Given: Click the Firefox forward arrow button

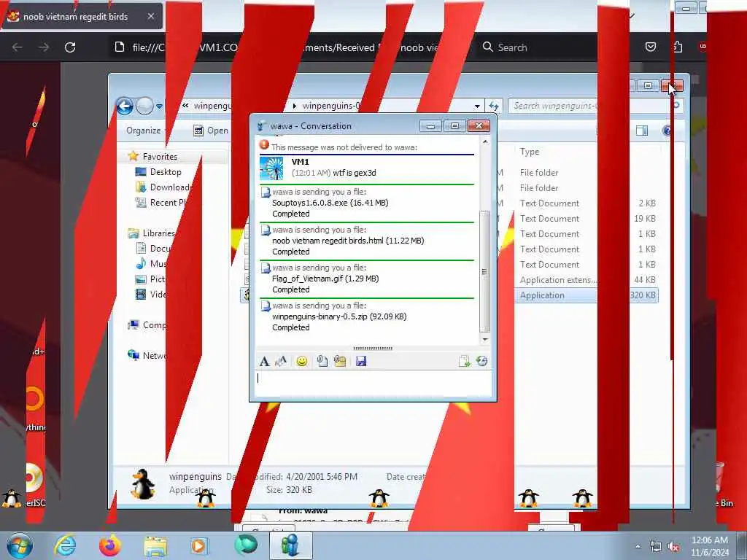Looking at the screenshot, I should point(44,47).
